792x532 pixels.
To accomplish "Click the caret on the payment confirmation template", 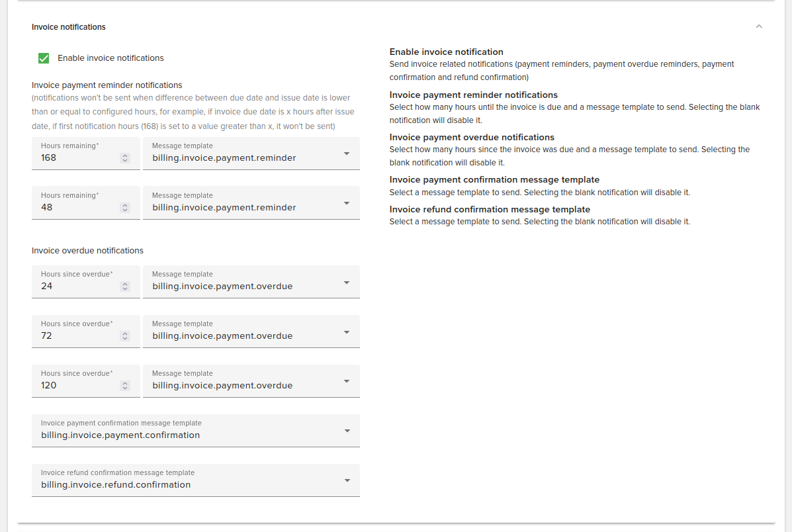I will 347,430.
